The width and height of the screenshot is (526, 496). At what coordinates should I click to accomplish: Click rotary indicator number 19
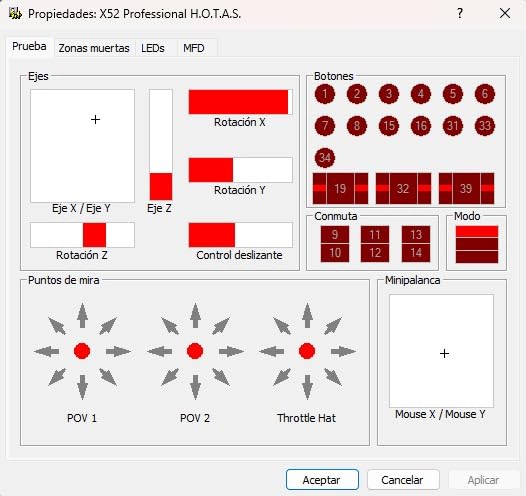point(340,188)
